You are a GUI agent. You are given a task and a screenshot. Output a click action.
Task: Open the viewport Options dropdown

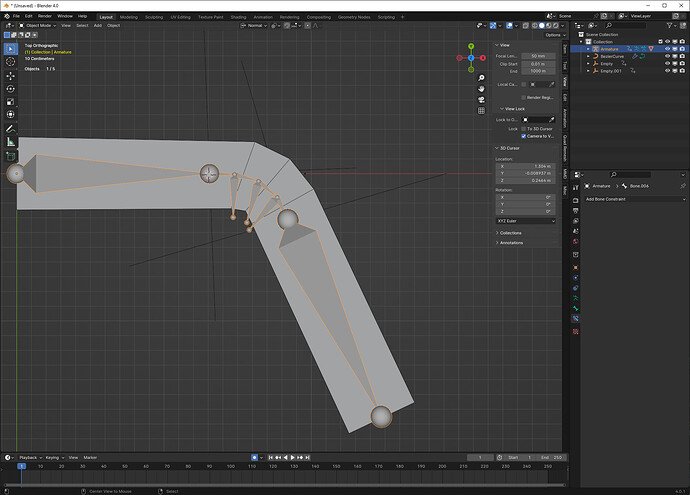[x=555, y=35]
